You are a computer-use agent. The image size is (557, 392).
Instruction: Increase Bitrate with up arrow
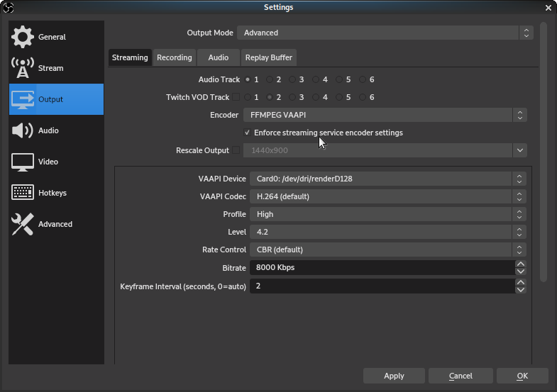[x=521, y=264]
